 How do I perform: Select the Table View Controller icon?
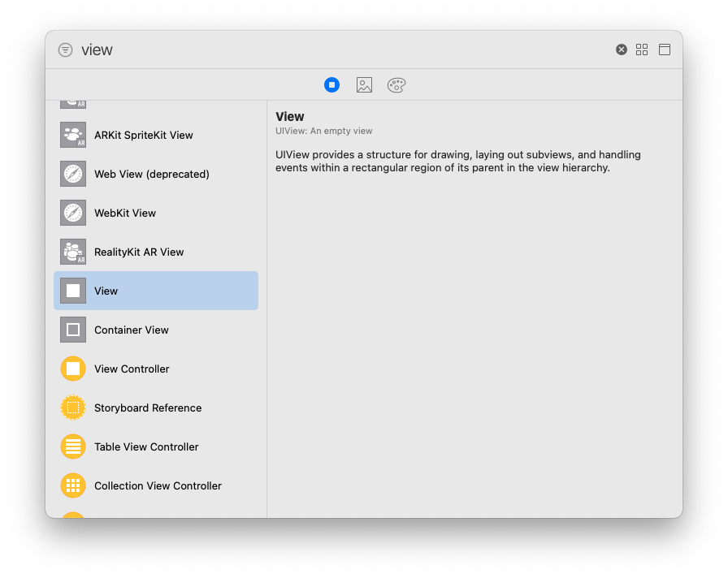coord(73,446)
